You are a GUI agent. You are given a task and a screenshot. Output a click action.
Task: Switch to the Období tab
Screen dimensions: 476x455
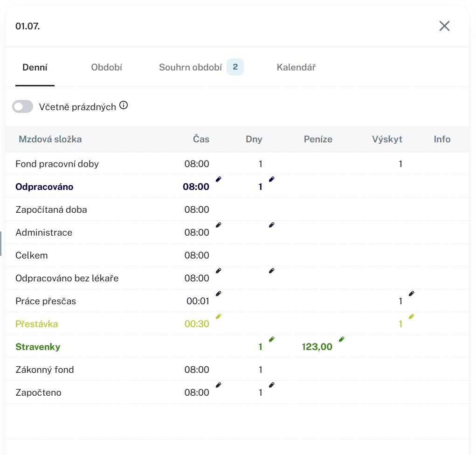pyautogui.click(x=106, y=67)
